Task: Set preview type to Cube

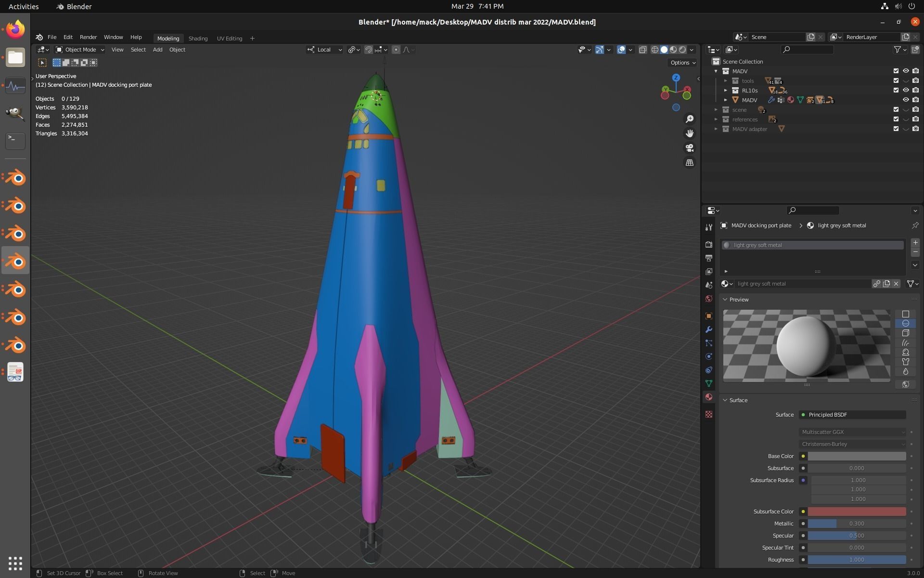Action: click(905, 333)
